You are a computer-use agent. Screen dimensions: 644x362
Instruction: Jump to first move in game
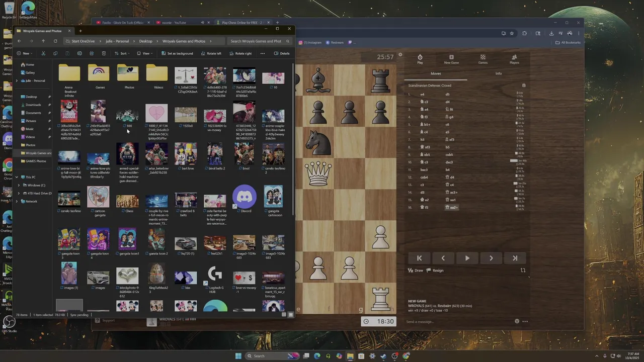pos(419,258)
